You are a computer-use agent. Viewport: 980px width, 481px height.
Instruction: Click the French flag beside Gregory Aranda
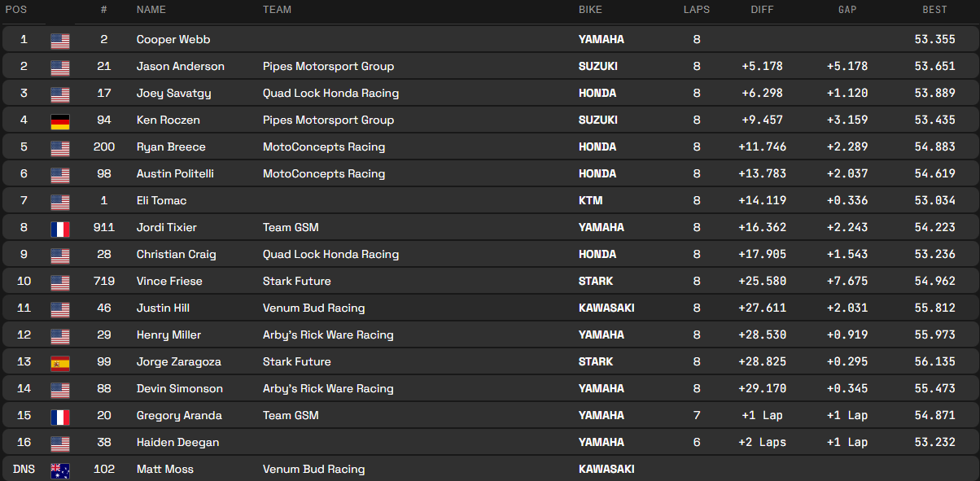(x=60, y=416)
